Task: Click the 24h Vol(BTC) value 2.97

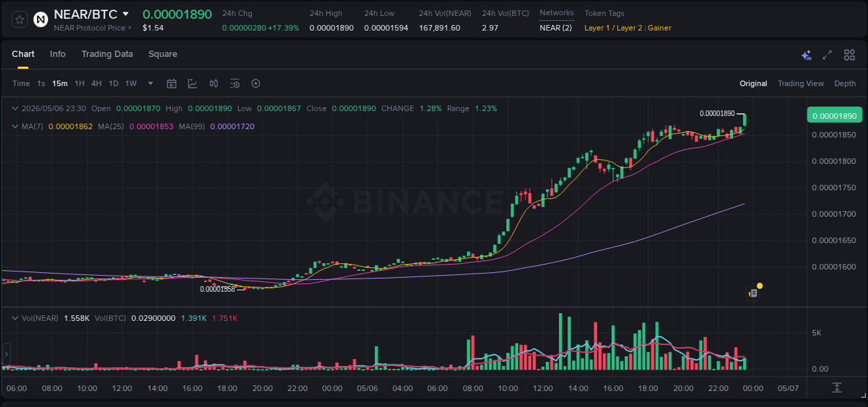Action: point(490,28)
